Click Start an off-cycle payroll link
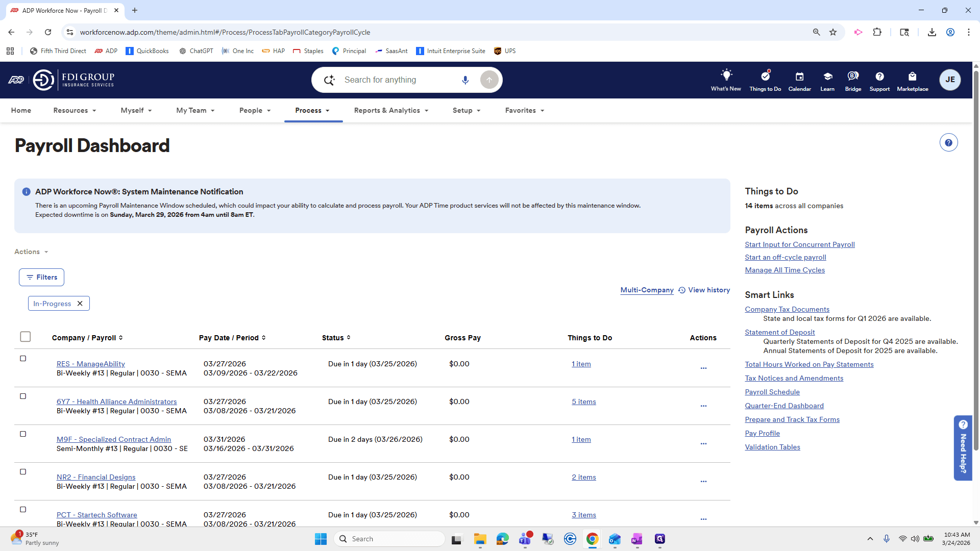The height and width of the screenshot is (551, 980). tap(785, 258)
